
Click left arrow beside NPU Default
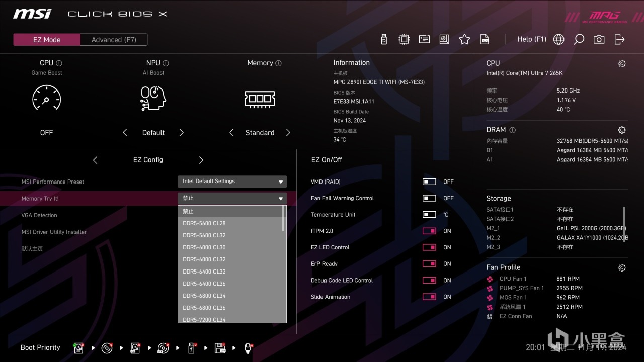click(x=125, y=133)
